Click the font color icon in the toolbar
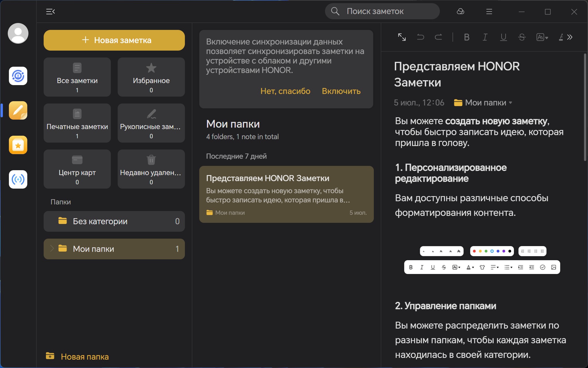The width and height of the screenshot is (588, 368). (561, 37)
